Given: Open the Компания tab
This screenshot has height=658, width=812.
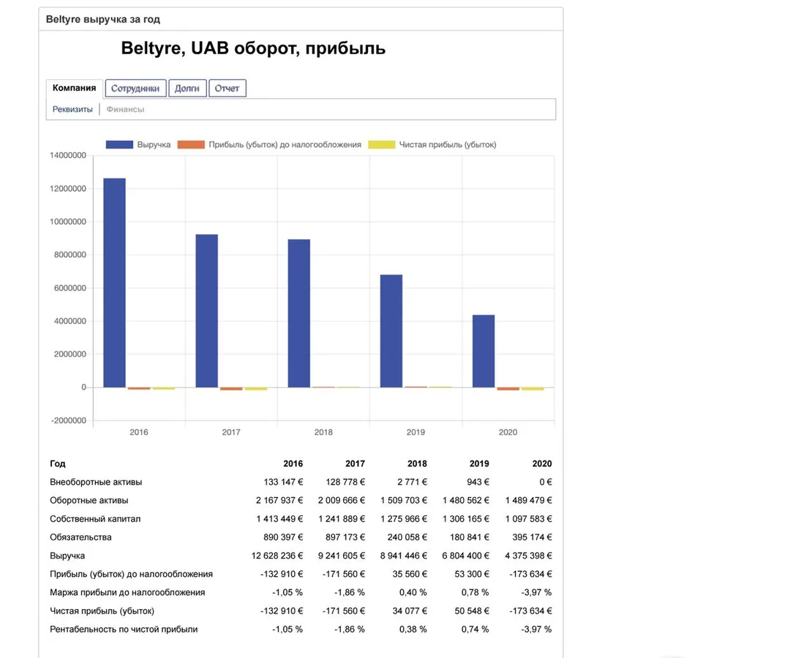Looking at the screenshot, I should [x=74, y=88].
